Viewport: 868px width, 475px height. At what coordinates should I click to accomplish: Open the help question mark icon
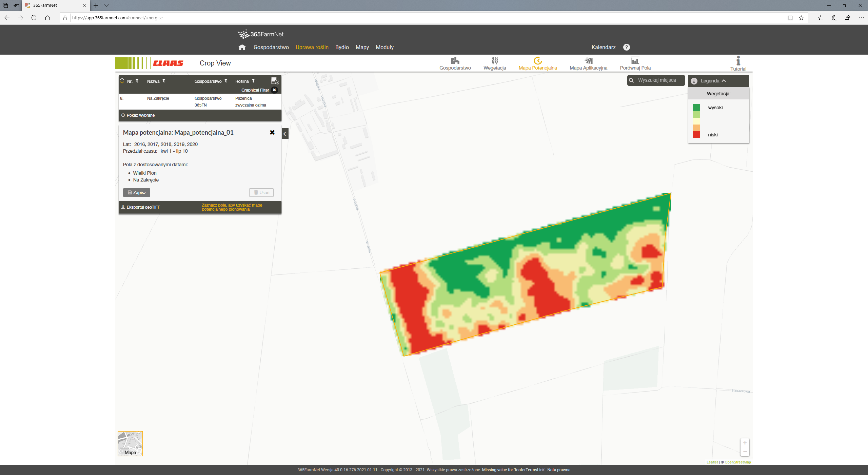pos(626,47)
